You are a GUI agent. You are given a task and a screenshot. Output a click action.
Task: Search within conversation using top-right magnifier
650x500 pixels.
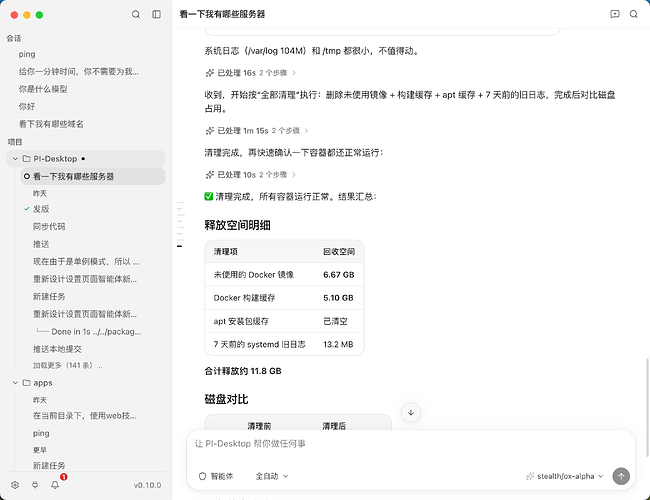coord(634,14)
